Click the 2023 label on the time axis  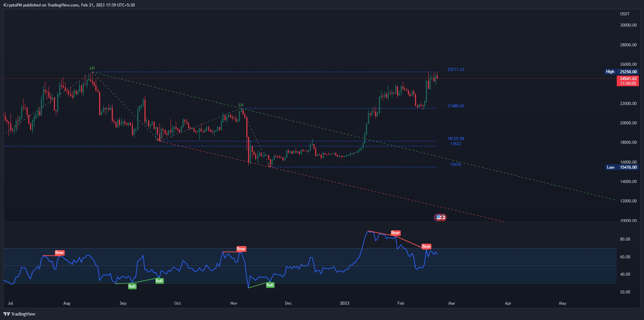(x=345, y=303)
